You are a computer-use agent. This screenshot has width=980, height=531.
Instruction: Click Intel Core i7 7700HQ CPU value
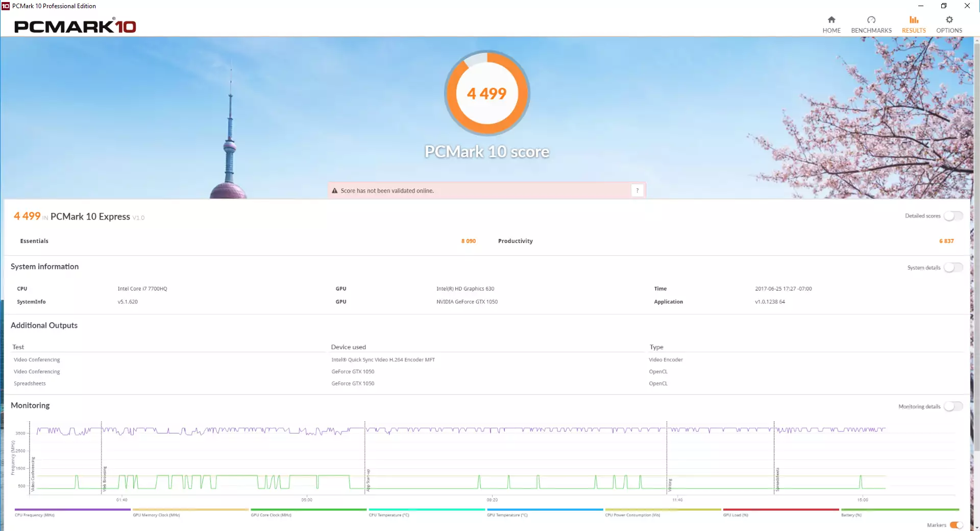point(142,289)
